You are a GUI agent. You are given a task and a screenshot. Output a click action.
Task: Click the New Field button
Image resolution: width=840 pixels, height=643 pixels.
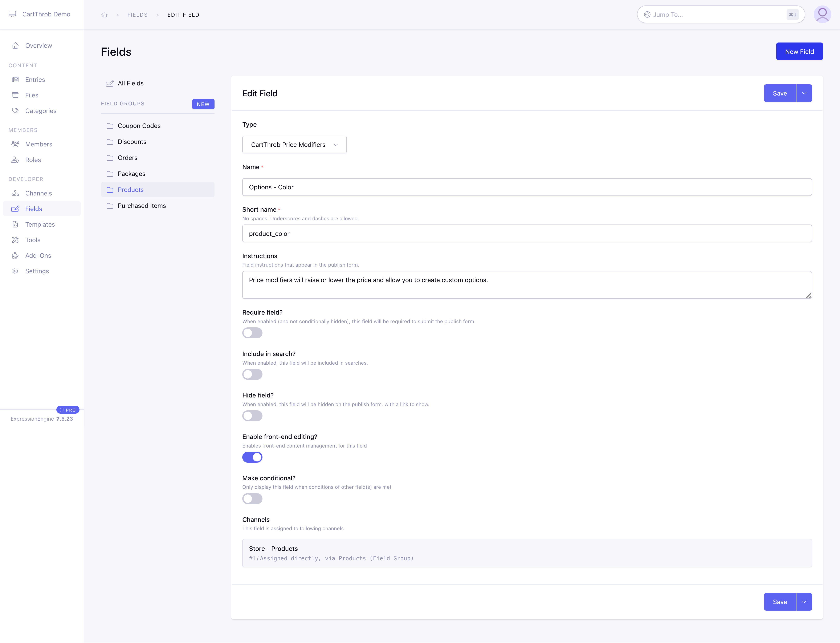[799, 51]
